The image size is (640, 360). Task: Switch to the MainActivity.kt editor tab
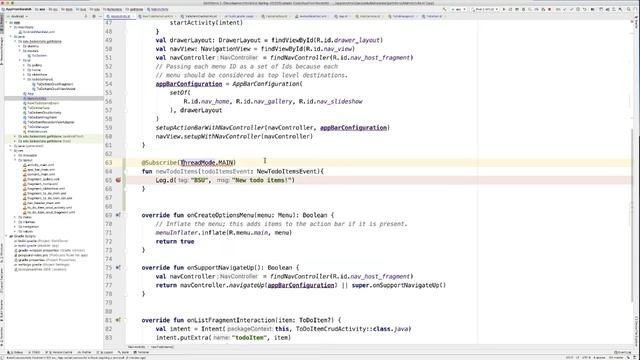click(120, 16)
